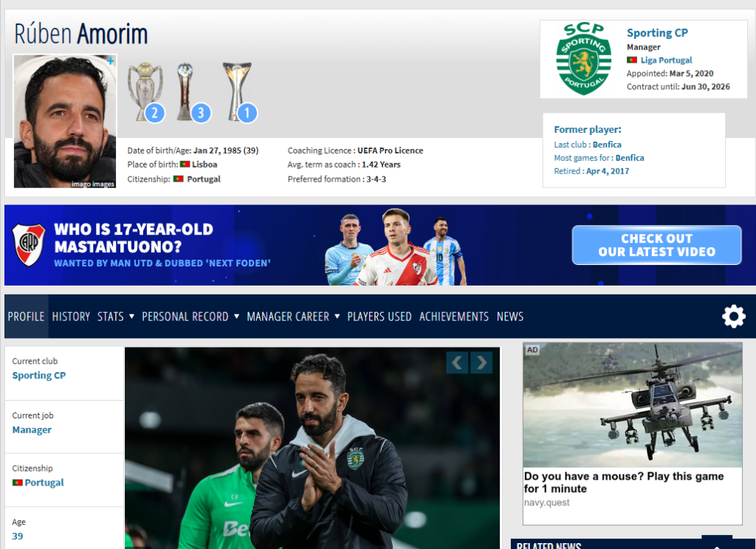Click the Contract until Jun 30, 2026 text

(x=678, y=87)
